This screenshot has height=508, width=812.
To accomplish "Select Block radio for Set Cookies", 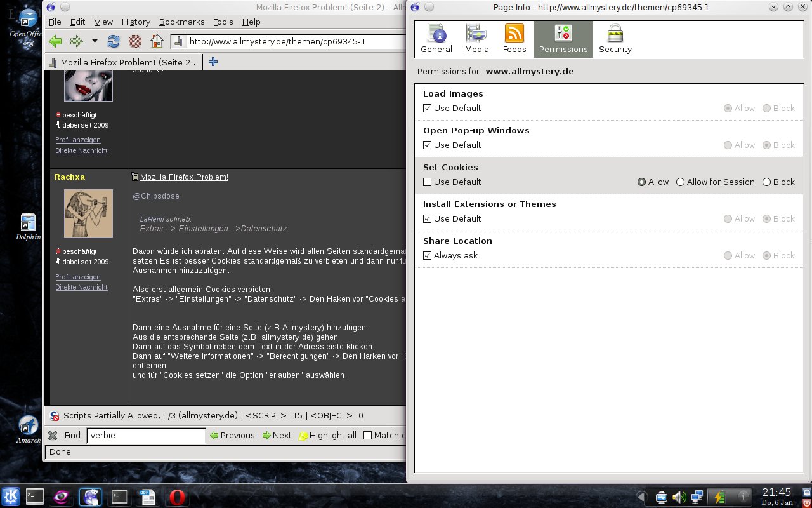I will pyautogui.click(x=766, y=182).
